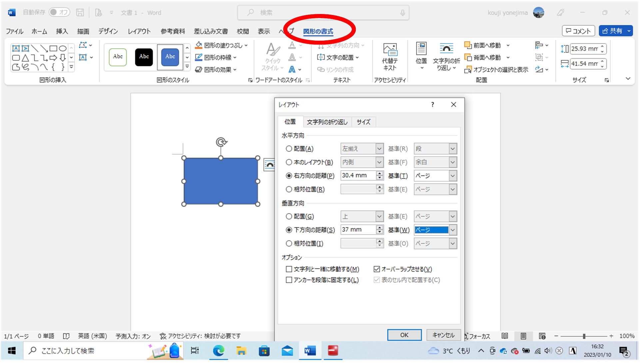The width and height of the screenshot is (642, 364).
Task: Click the 前面へ移動 bring forward icon
Action: (468, 45)
